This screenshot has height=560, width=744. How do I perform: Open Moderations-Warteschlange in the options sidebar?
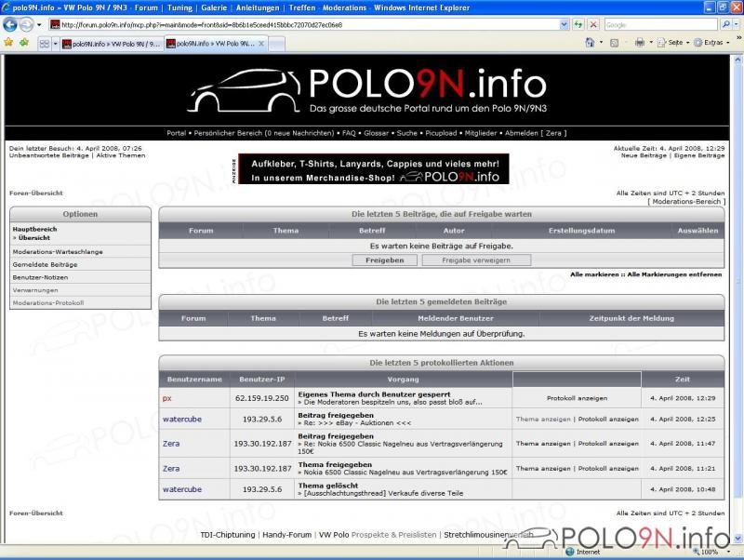coord(58,251)
